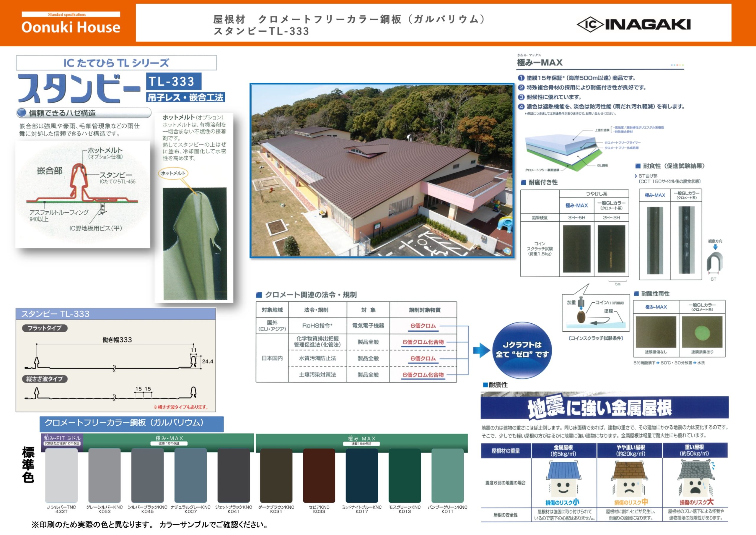The width and height of the screenshot is (756, 535).
Task: Select the ナチュラルグレーKNC K007 swatch
Action: (190, 475)
